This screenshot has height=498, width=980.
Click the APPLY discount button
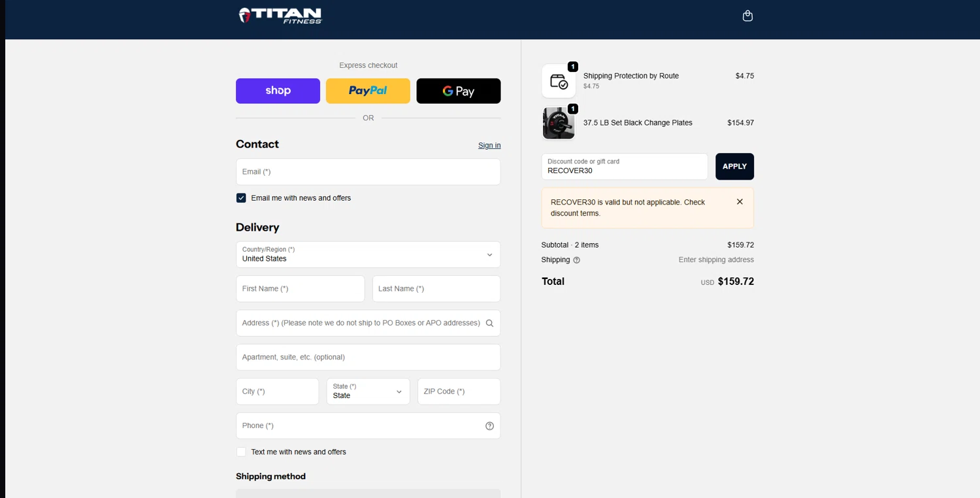point(734,167)
